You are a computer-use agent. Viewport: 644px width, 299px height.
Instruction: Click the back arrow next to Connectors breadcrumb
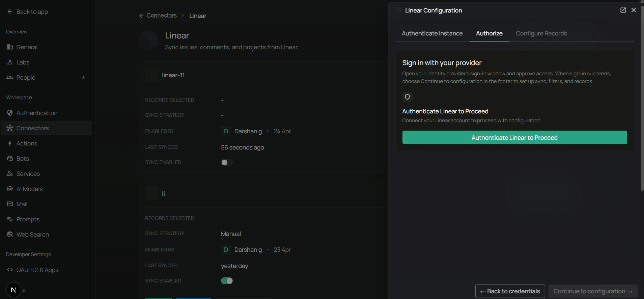(141, 16)
